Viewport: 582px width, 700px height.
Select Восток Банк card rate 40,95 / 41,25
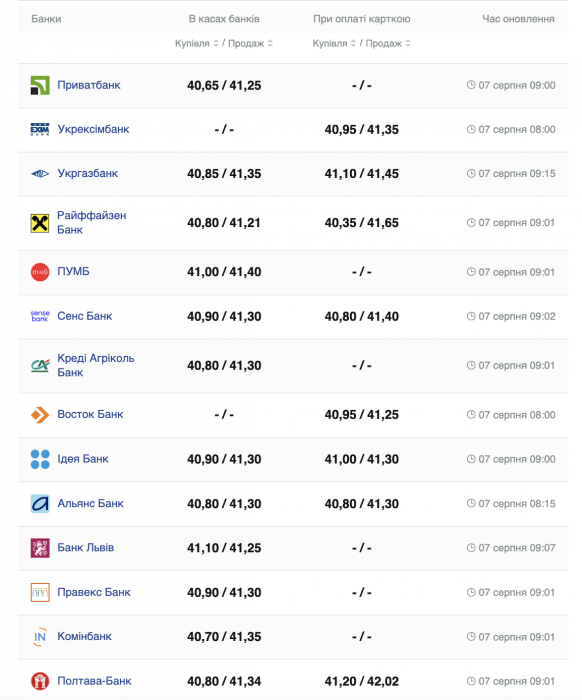click(362, 415)
